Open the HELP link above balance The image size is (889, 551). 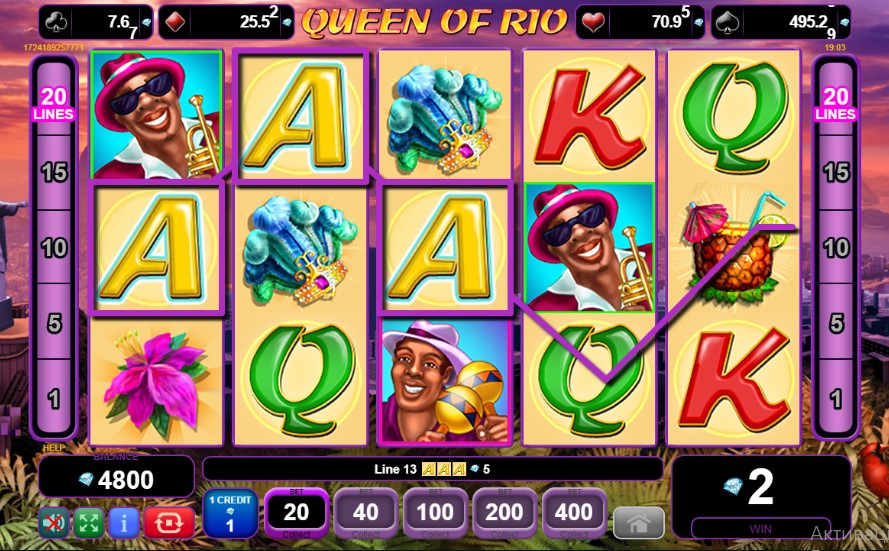pos(54,448)
